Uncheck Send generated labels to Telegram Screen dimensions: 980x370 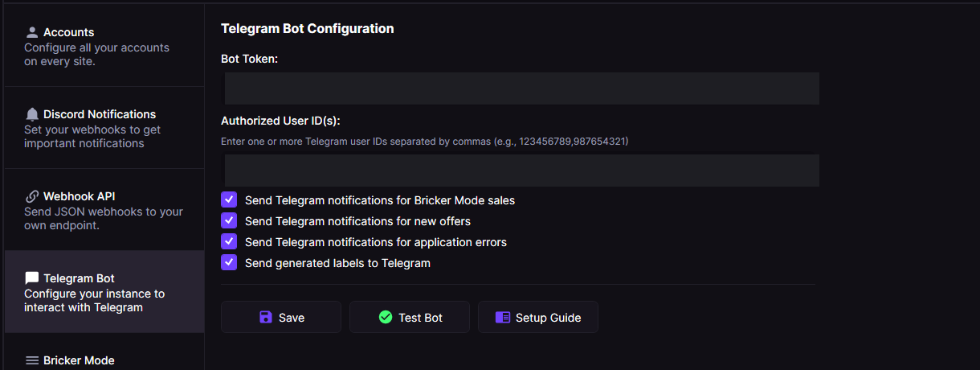229,262
